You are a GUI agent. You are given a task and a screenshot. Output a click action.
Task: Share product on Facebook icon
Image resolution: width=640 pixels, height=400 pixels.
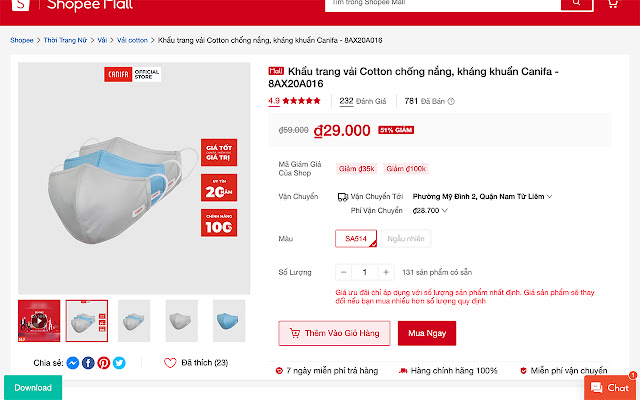pyautogui.click(x=88, y=363)
